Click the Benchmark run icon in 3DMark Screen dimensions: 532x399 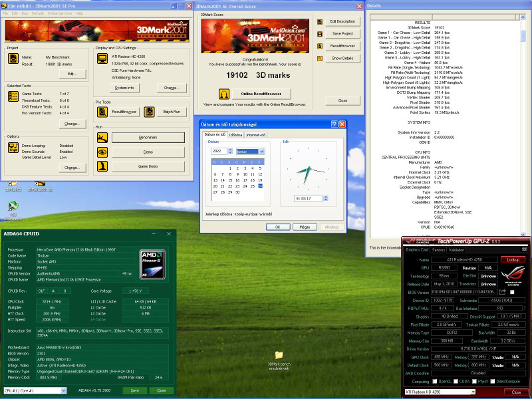tap(102, 138)
